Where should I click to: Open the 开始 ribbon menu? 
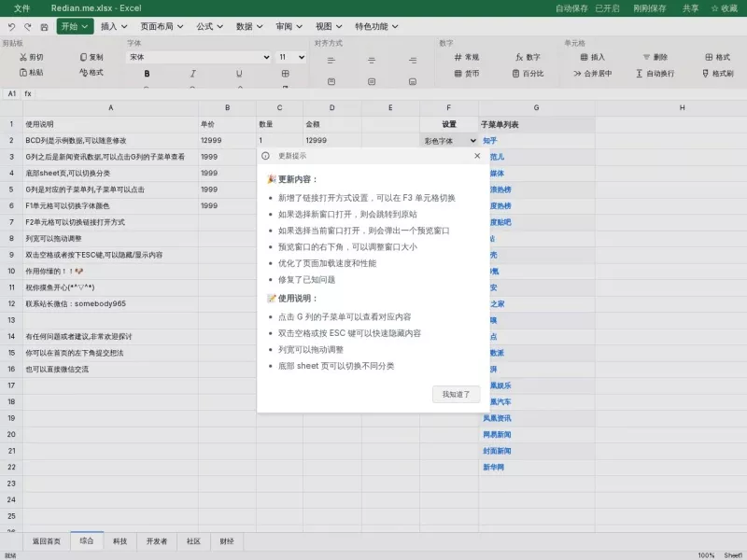75,27
